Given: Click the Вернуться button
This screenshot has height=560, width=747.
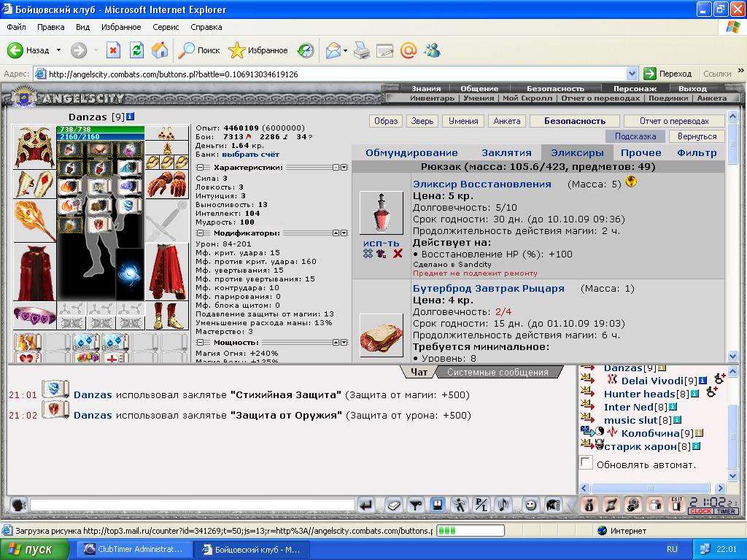Looking at the screenshot, I should pyautogui.click(x=697, y=136).
